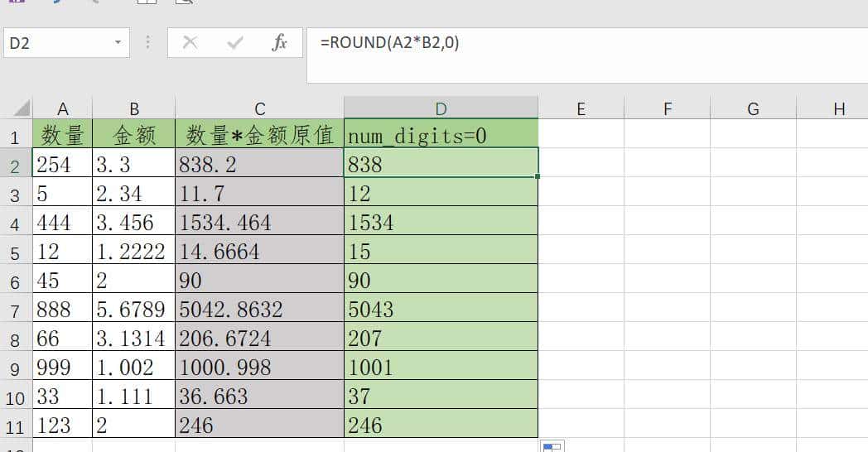Cancel formula entry with the X icon
Screen dimensions: 868x452
(190, 42)
